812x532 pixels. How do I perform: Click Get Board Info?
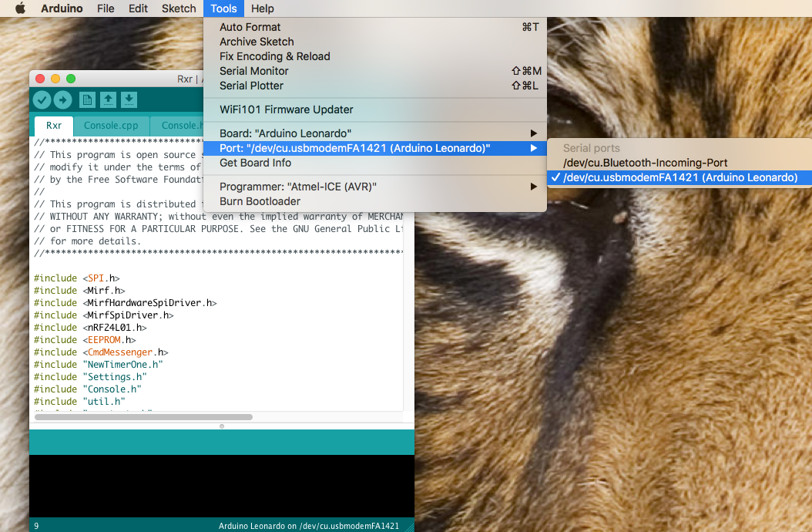[x=375, y=162]
